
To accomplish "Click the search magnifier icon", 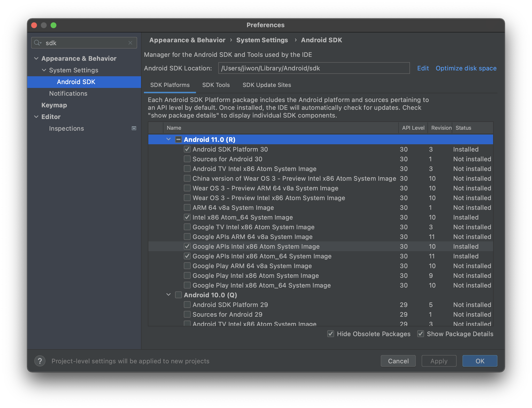I will click(x=37, y=43).
